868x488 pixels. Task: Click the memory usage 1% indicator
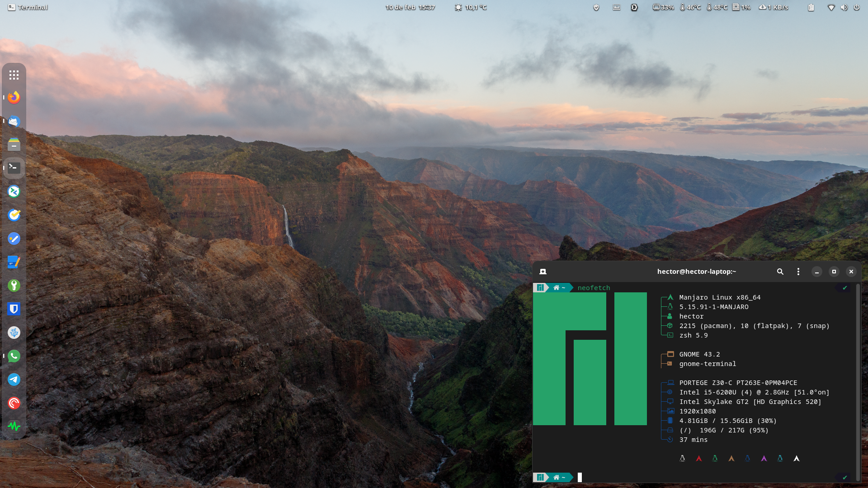pos(741,7)
